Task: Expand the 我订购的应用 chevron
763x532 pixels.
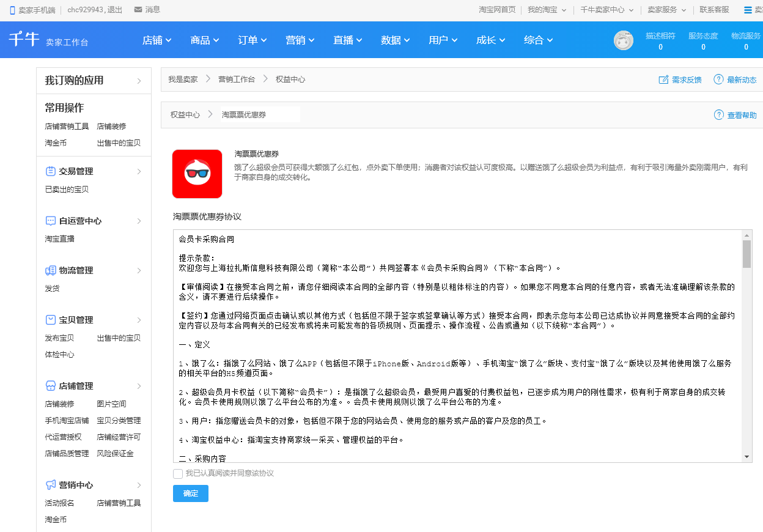Action: click(x=139, y=81)
